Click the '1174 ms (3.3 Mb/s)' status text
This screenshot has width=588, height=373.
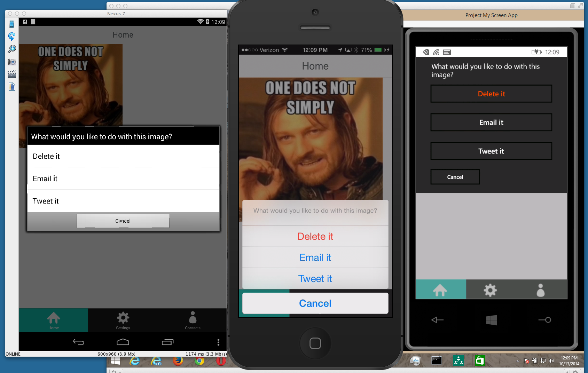pos(206,354)
